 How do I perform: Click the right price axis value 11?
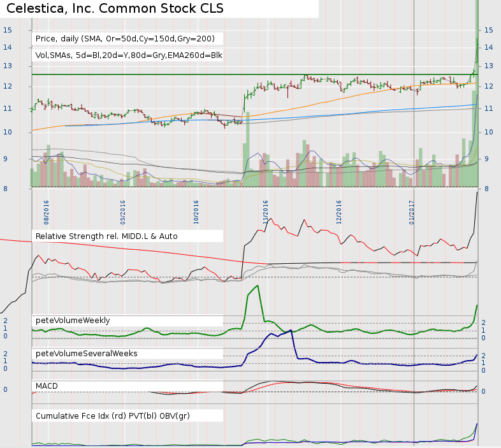pyautogui.click(x=488, y=108)
